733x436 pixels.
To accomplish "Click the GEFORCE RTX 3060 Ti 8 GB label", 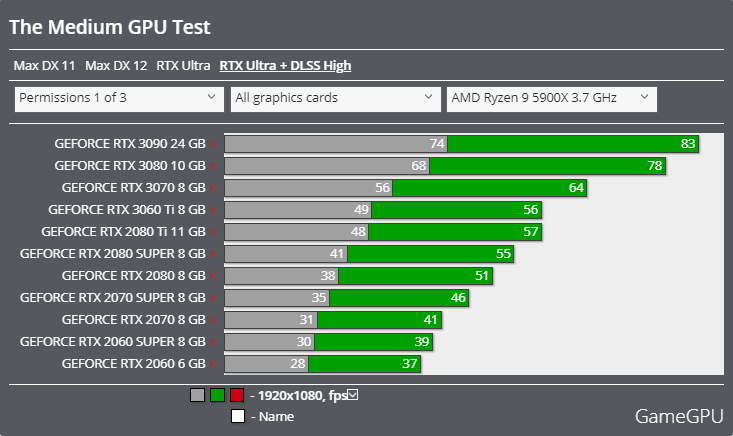I will [127, 209].
